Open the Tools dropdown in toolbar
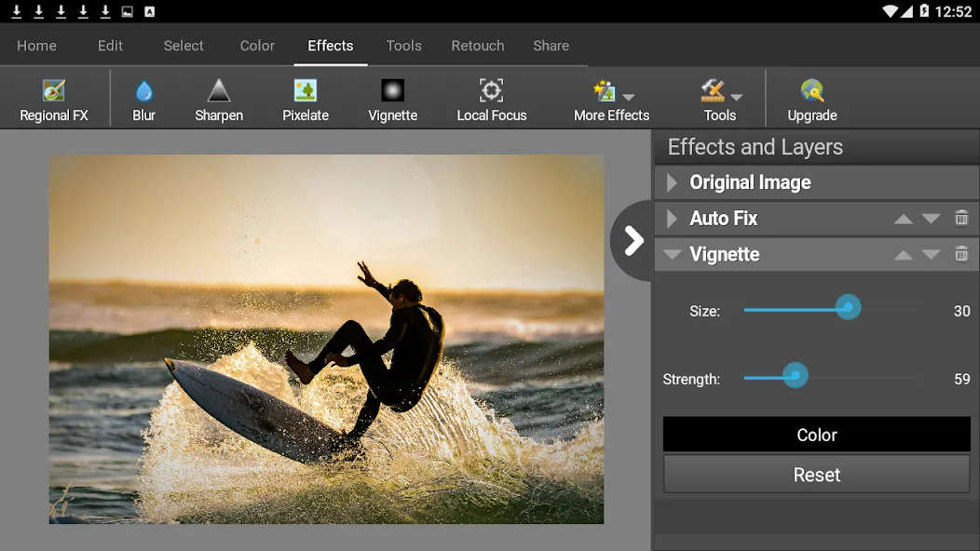980x551 pixels. point(720,100)
